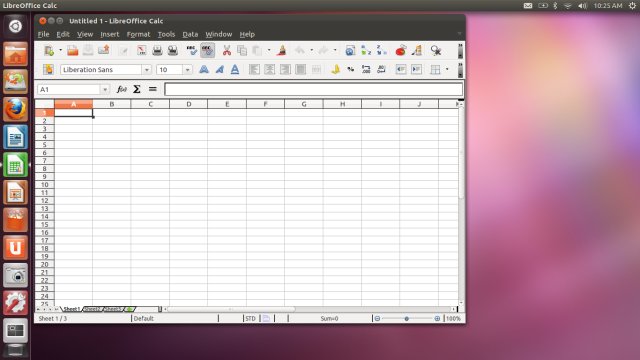Expand the font size 10 list
This screenshot has height=360, width=640.
pyautogui.click(x=187, y=70)
